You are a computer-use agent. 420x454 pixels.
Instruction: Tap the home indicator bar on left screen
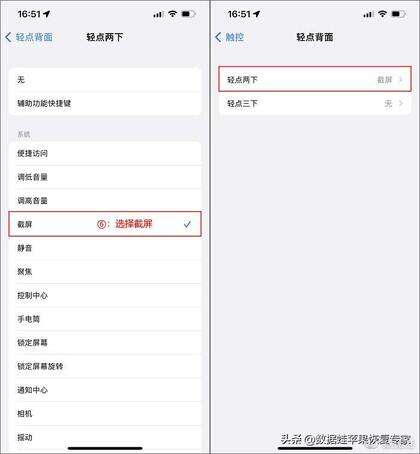point(105,448)
